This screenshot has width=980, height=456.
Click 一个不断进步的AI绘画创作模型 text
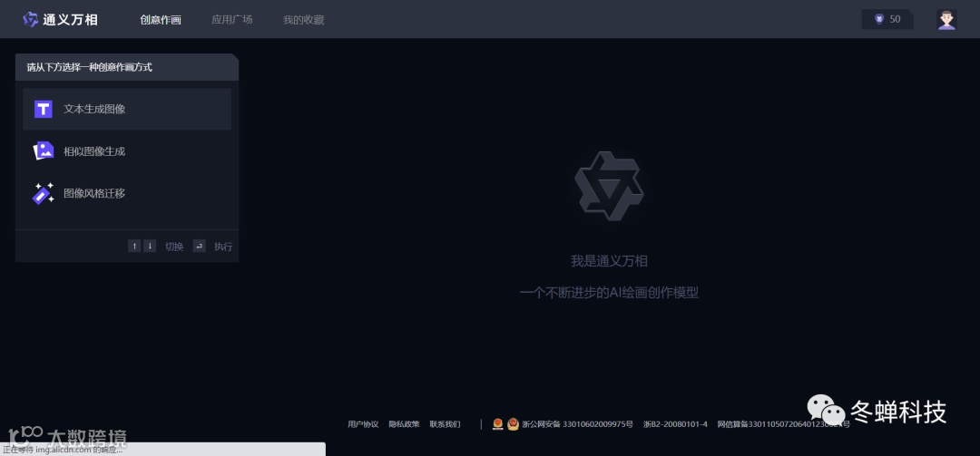[609, 292]
